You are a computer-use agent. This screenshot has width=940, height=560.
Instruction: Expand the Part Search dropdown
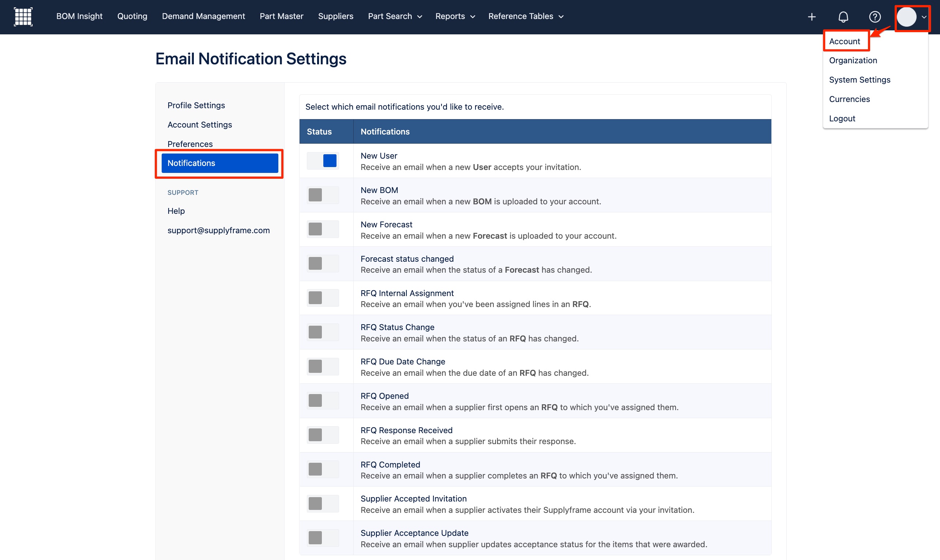pos(395,16)
